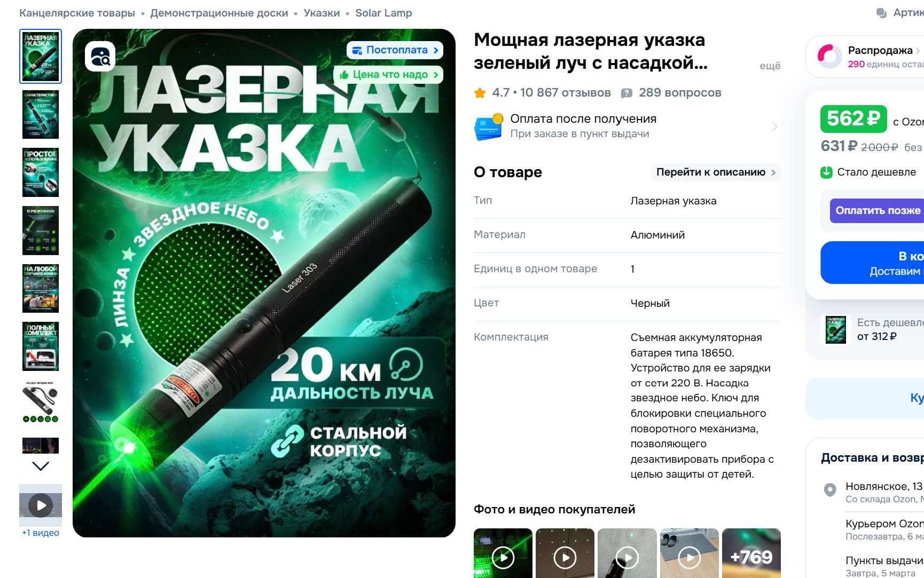Click the star rating icon

480,93
